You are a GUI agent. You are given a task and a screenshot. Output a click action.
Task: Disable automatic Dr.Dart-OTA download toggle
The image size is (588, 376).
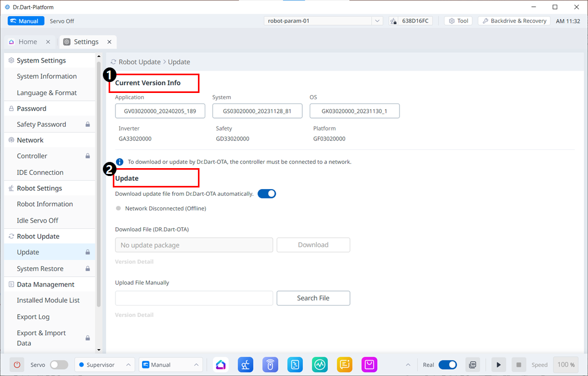(x=267, y=194)
